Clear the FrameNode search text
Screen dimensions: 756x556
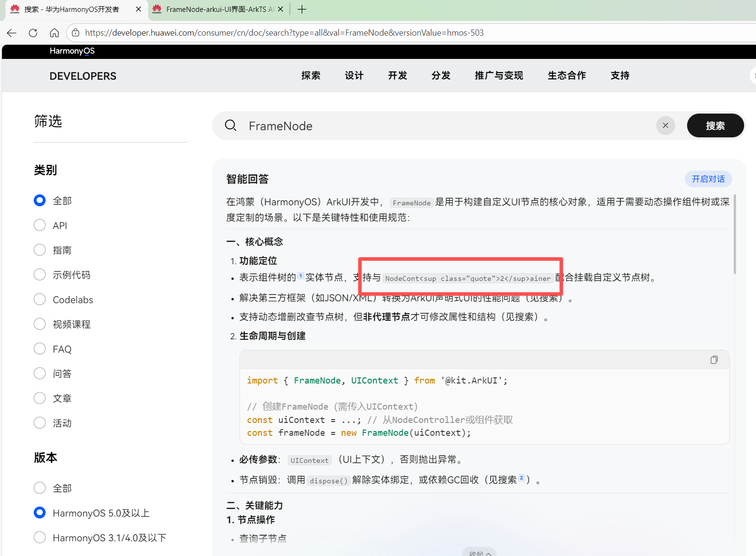665,125
